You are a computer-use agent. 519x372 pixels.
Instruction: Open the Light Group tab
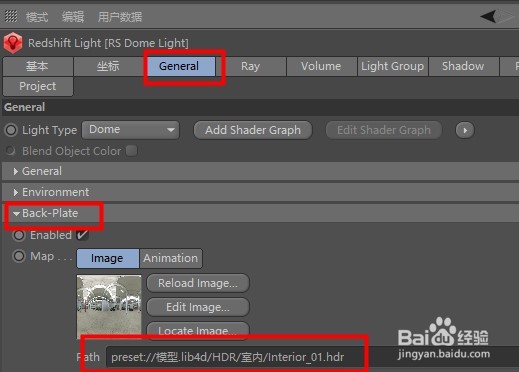pyautogui.click(x=393, y=66)
